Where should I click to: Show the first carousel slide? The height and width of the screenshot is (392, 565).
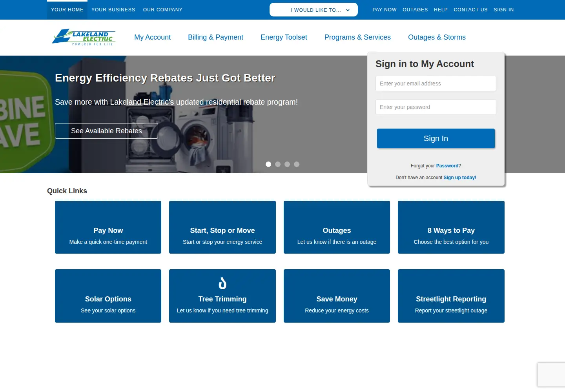(268, 164)
